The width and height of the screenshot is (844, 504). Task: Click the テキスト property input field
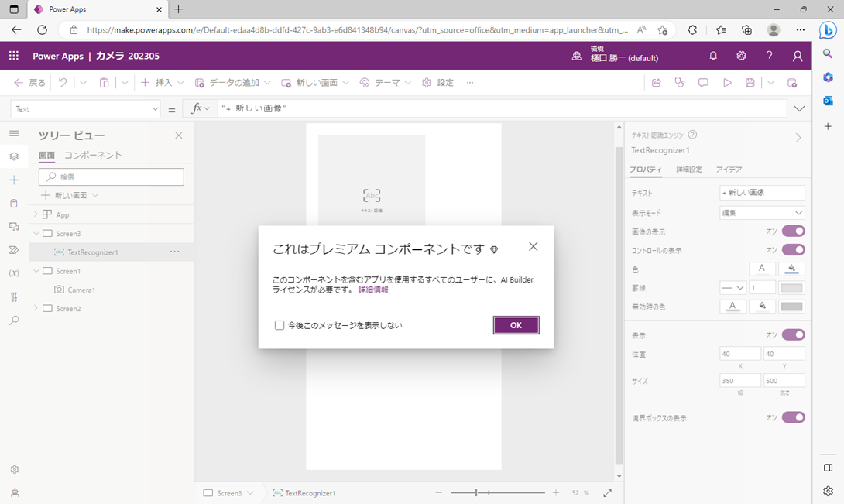762,192
